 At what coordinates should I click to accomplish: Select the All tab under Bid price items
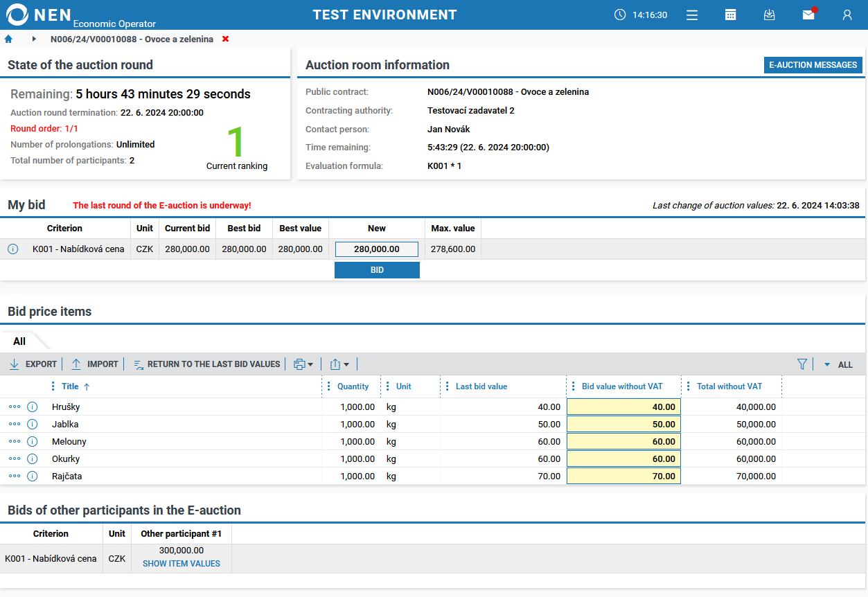(x=19, y=341)
